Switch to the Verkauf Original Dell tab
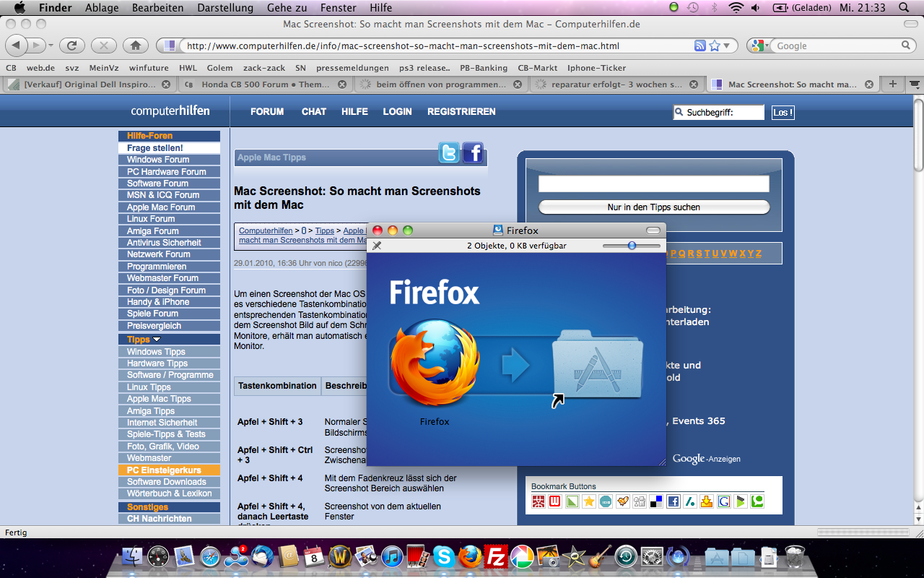 [89, 84]
